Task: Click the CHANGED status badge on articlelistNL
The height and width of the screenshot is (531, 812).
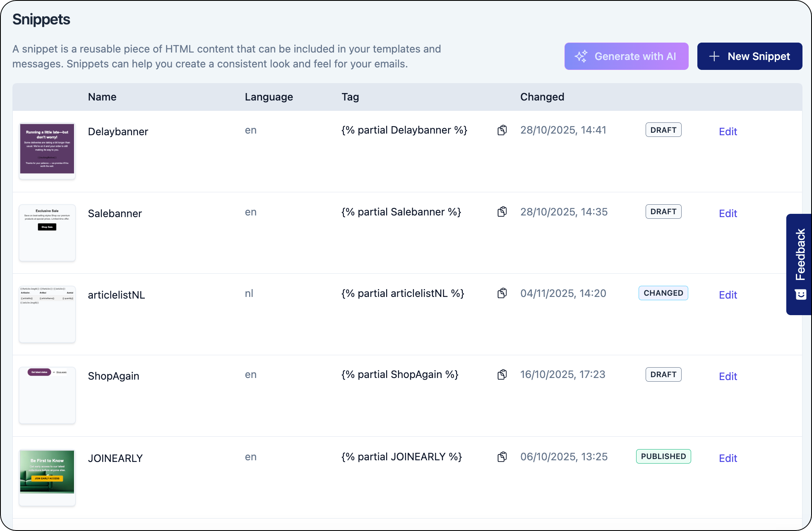Action: pos(663,293)
